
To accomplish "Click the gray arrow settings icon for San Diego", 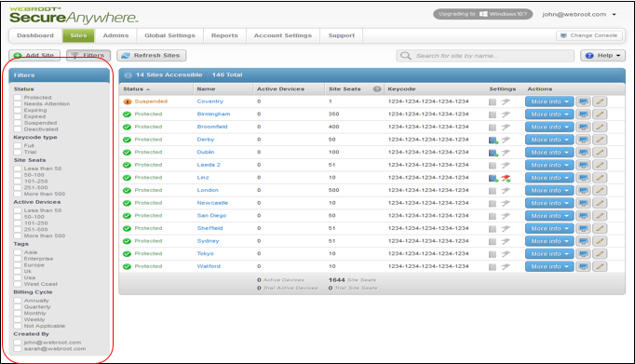I will (506, 216).
